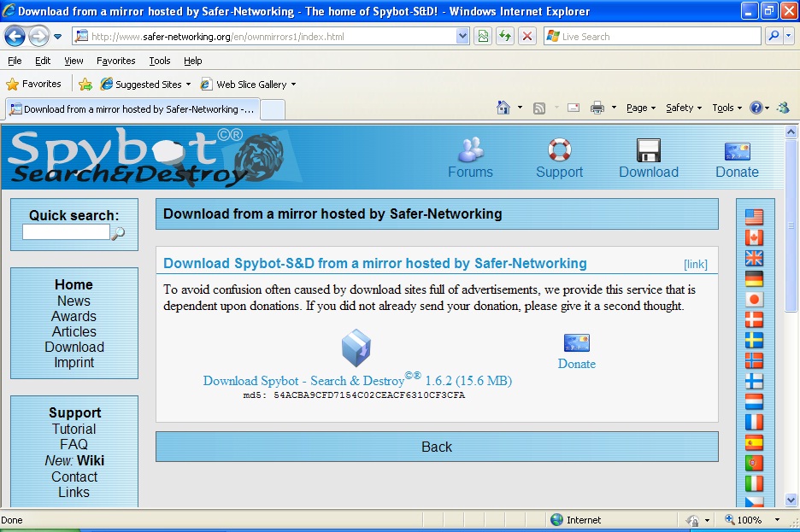Open the Contact sidebar link
The image size is (800, 532).
point(74,477)
